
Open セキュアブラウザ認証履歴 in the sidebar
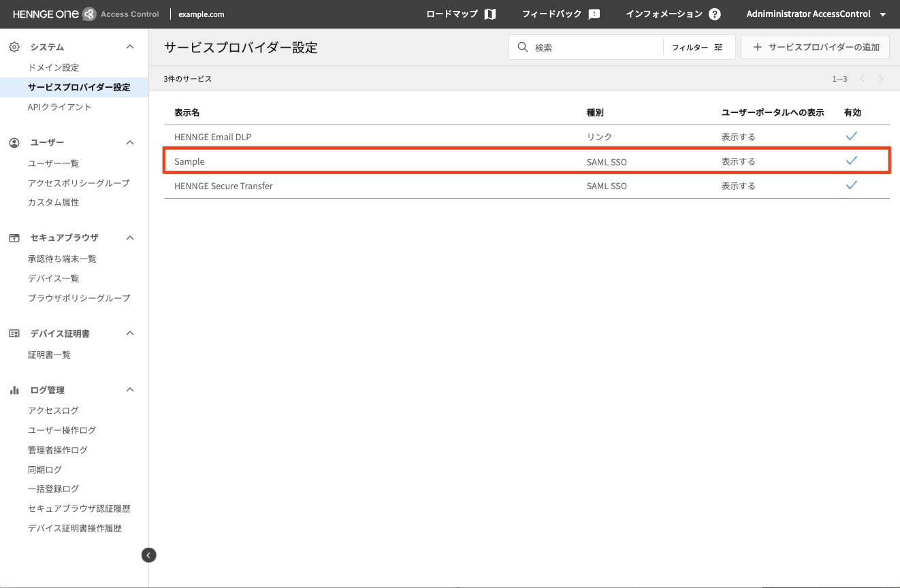tap(79, 508)
